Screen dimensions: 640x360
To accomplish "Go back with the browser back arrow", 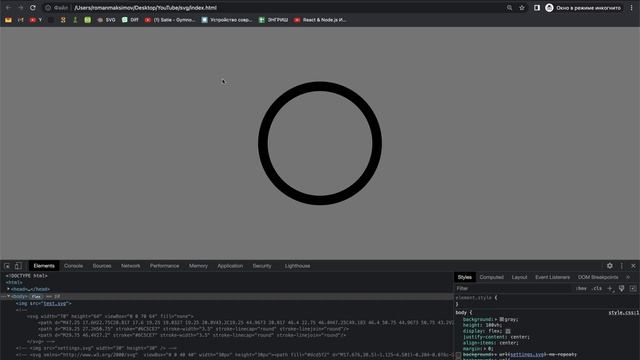I will coord(8,8).
